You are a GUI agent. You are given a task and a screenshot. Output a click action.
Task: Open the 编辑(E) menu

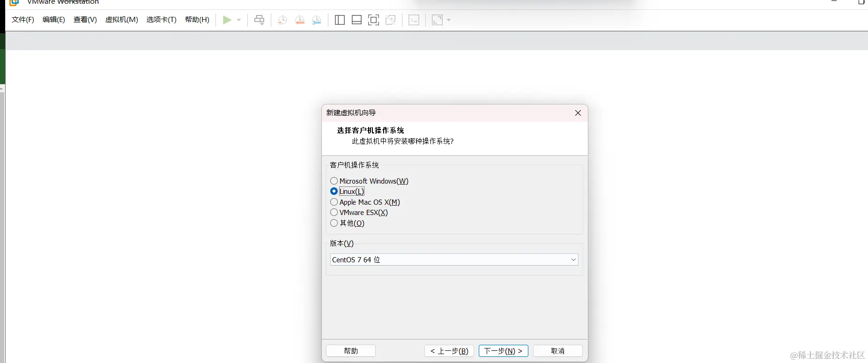(x=54, y=20)
